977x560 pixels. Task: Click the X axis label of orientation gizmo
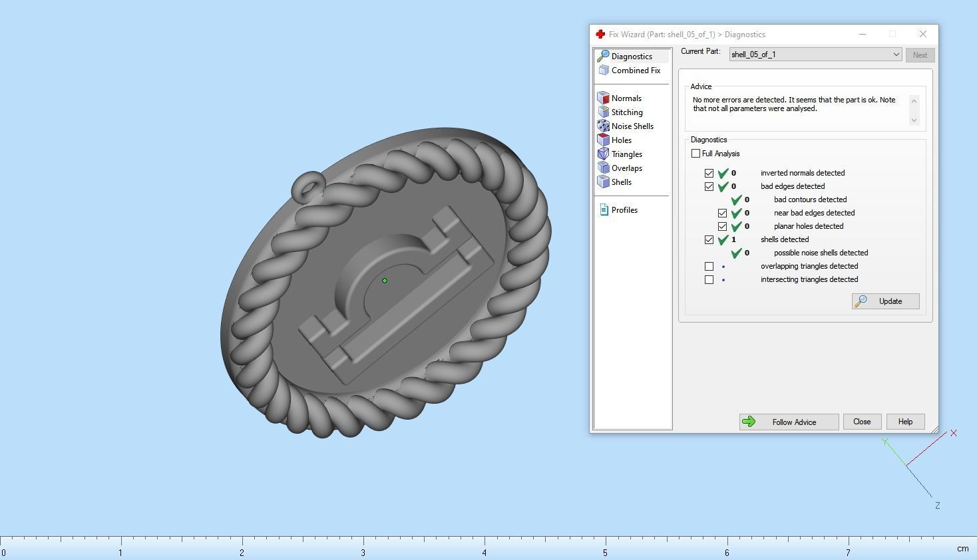[x=954, y=433]
